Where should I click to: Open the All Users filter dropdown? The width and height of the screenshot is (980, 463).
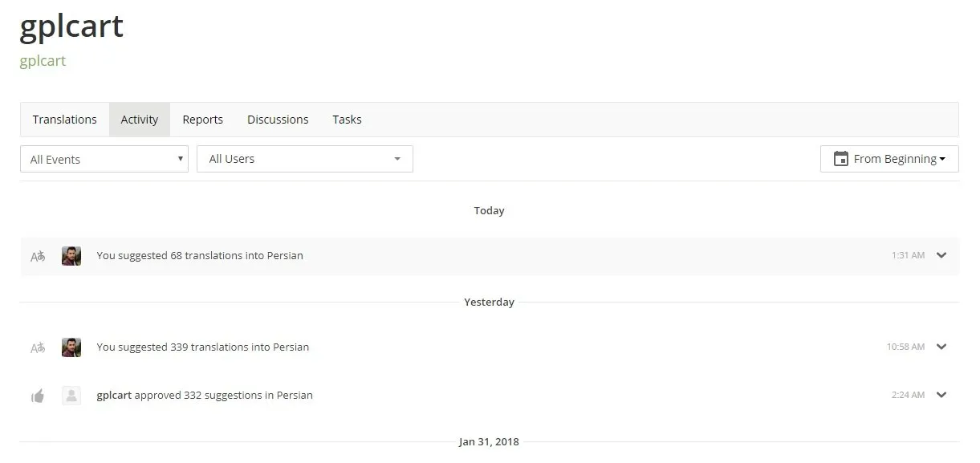pyautogui.click(x=305, y=159)
